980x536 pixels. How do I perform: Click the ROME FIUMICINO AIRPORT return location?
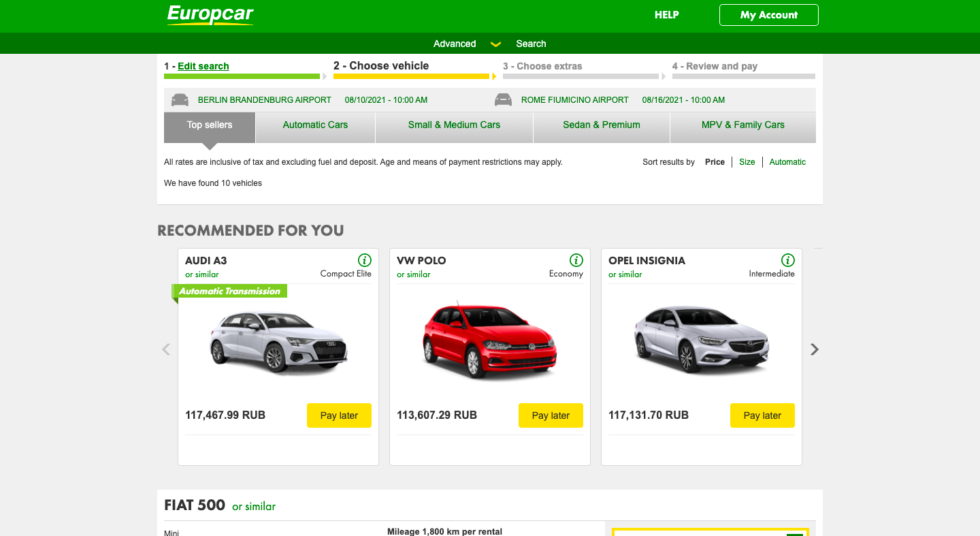[x=575, y=100]
